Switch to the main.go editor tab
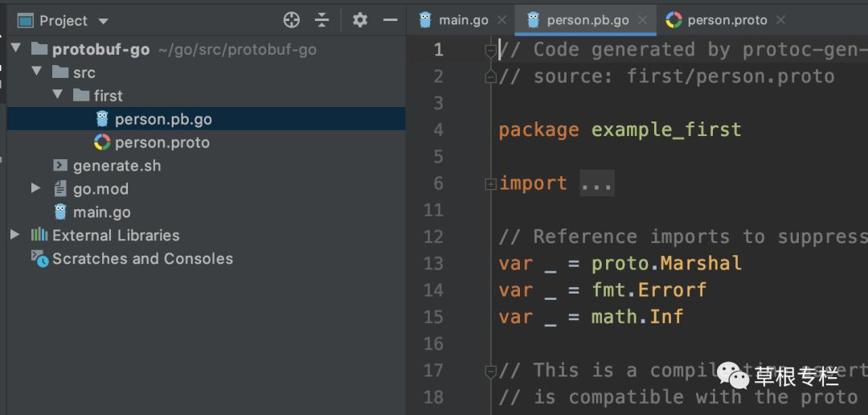This screenshot has width=868, height=415. [464, 20]
